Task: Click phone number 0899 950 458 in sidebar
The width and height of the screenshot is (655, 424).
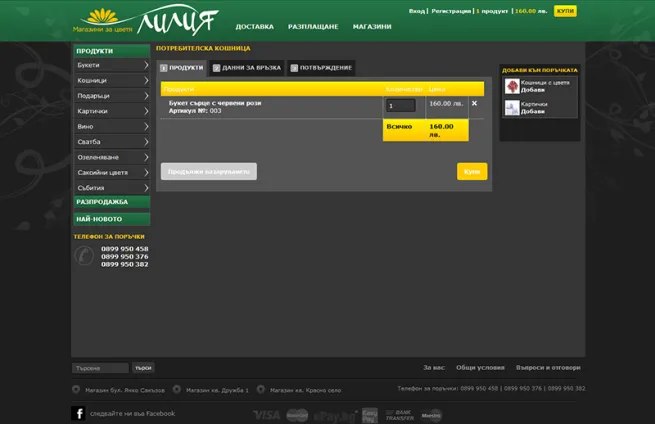Action: pyautogui.click(x=124, y=249)
